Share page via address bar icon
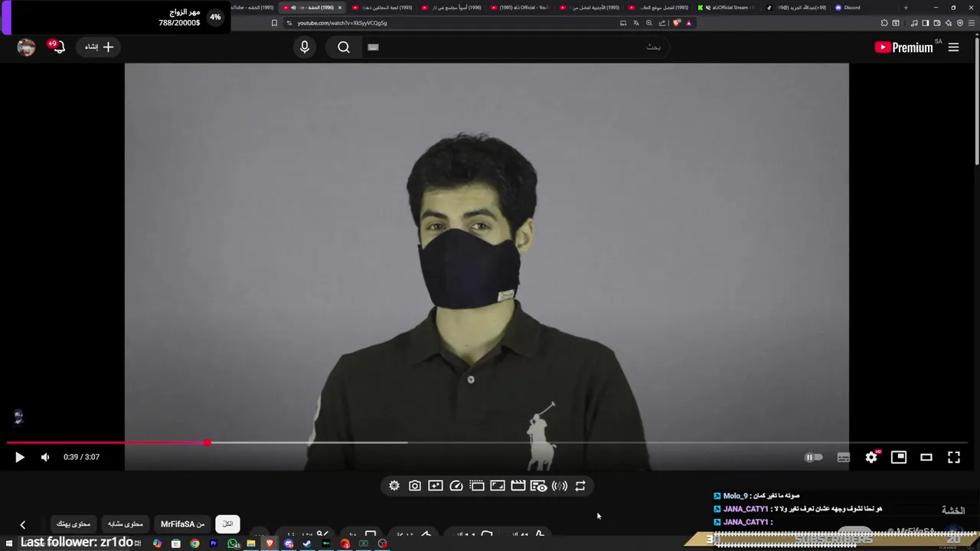The height and width of the screenshot is (551, 980). pos(662,23)
